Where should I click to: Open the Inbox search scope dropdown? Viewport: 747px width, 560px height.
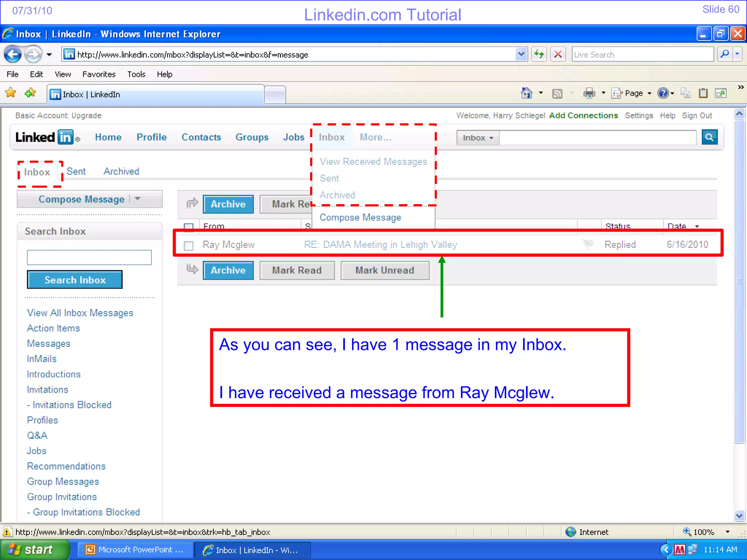pos(478,138)
